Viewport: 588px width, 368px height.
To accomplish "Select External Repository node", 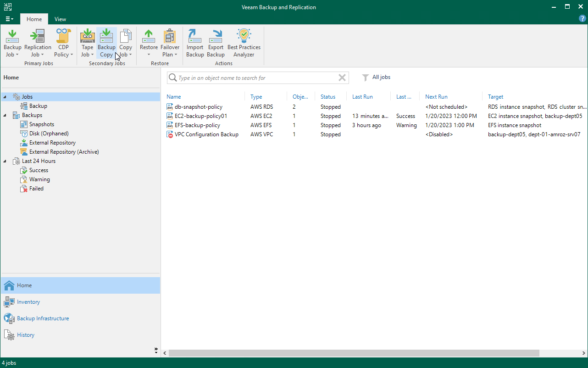I will coord(52,143).
